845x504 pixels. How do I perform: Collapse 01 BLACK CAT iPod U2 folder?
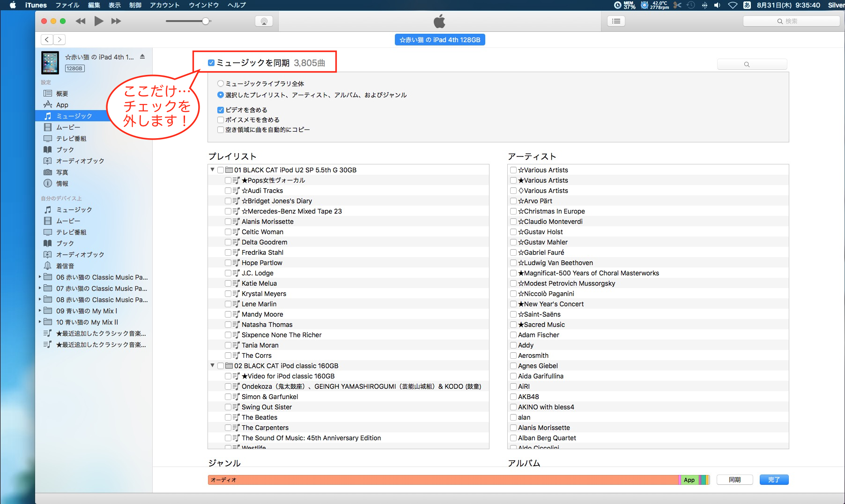pyautogui.click(x=213, y=170)
